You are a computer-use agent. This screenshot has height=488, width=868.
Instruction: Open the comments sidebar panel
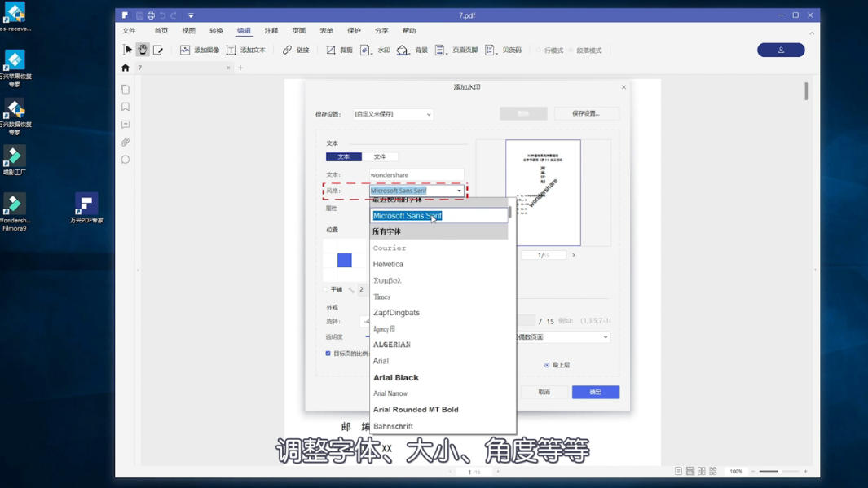[x=126, y=125]
